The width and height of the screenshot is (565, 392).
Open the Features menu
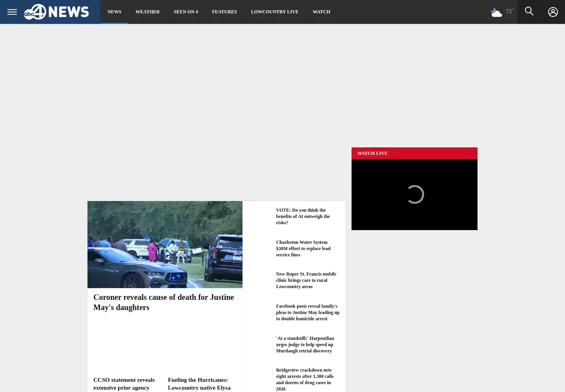pyautogui.click(x=224, y=12)
